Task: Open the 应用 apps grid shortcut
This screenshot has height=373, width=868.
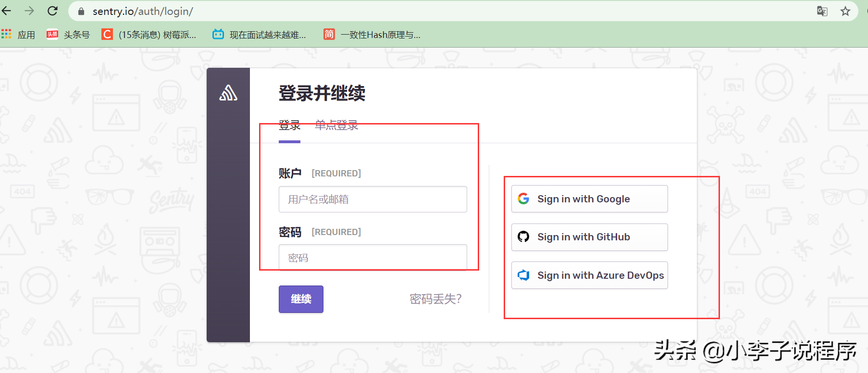Action: pos(18,35)
